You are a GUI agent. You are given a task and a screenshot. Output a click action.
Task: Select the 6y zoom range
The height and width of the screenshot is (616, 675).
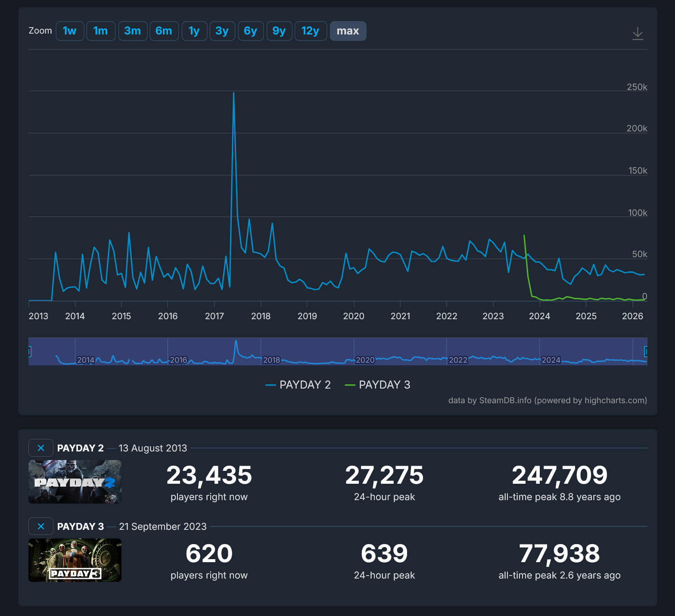pos(251,31)
